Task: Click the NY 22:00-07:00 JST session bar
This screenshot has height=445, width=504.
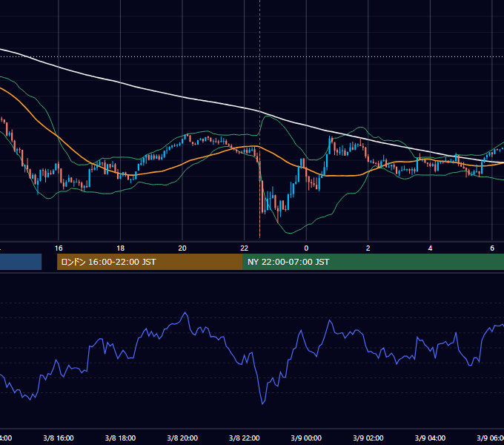Action: tap(373, 262)
